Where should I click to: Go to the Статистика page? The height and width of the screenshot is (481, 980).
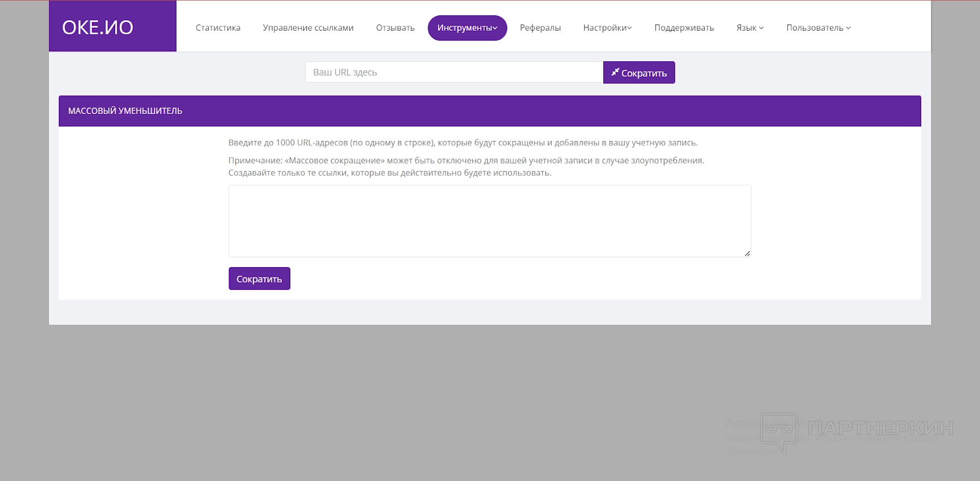click(218, 28)
